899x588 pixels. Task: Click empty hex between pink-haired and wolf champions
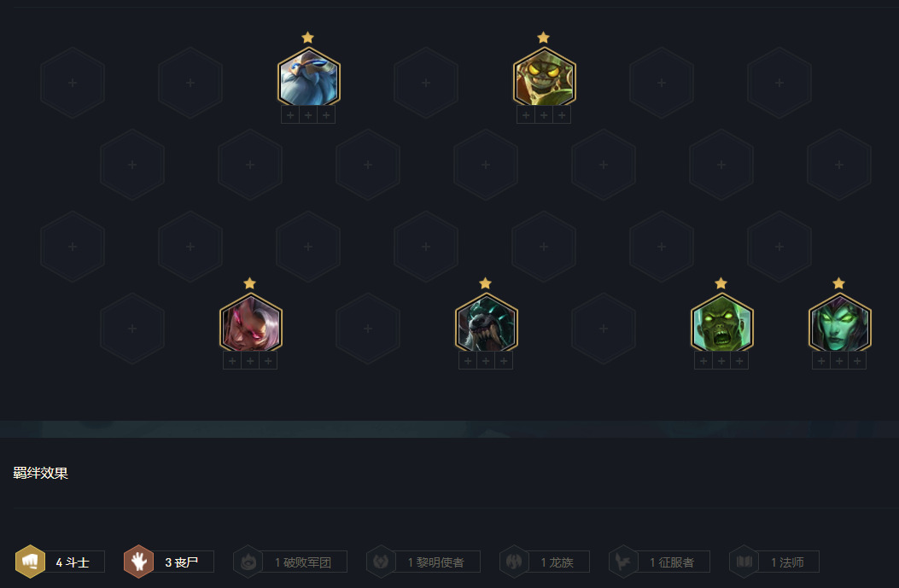tap(368, 329)
